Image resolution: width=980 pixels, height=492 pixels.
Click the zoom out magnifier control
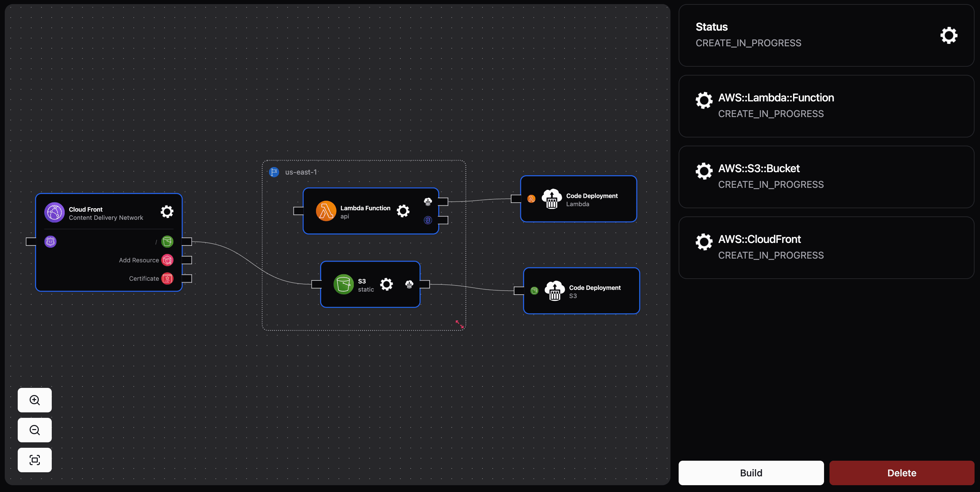coord(34,430)
